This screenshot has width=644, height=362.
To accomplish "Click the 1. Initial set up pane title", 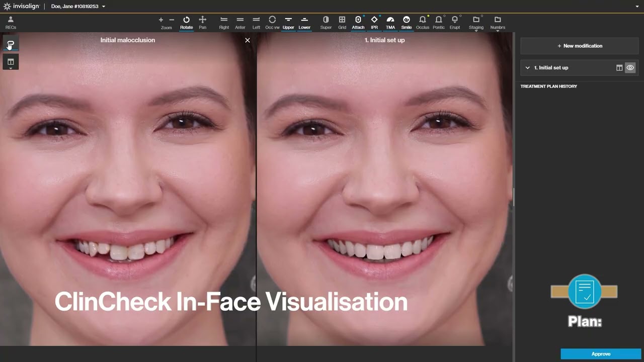I will click(384, 40).
